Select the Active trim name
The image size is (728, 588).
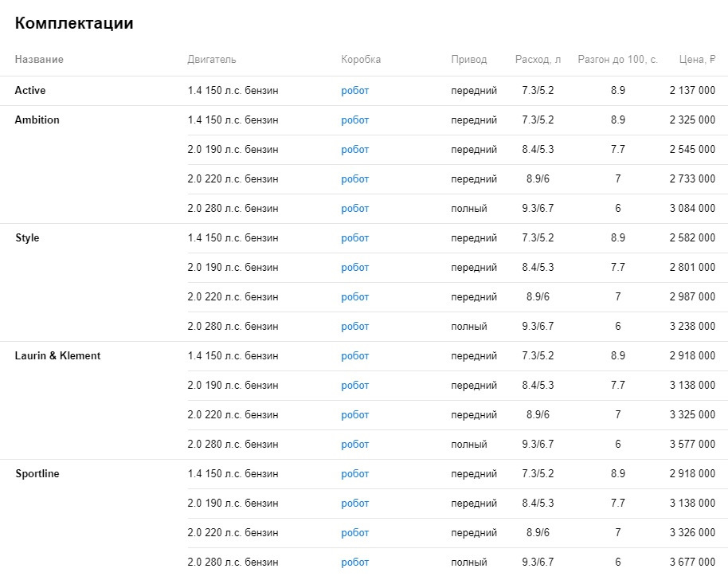point(30,90)
